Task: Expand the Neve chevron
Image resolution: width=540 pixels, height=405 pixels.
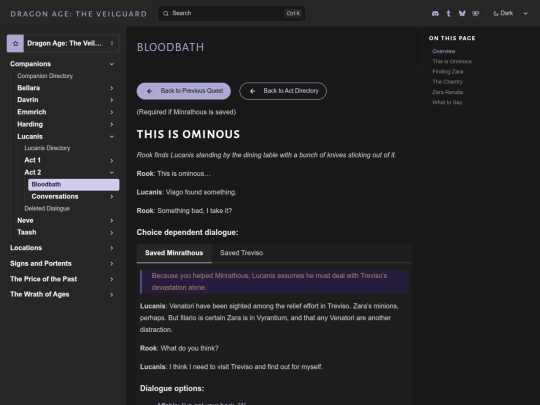Action: [x=112, y=221]
